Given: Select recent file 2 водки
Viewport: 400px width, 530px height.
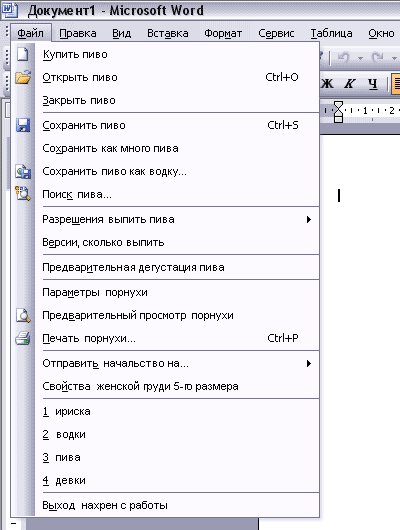Looking at the screenshot, I should click(x=64, y=435).
